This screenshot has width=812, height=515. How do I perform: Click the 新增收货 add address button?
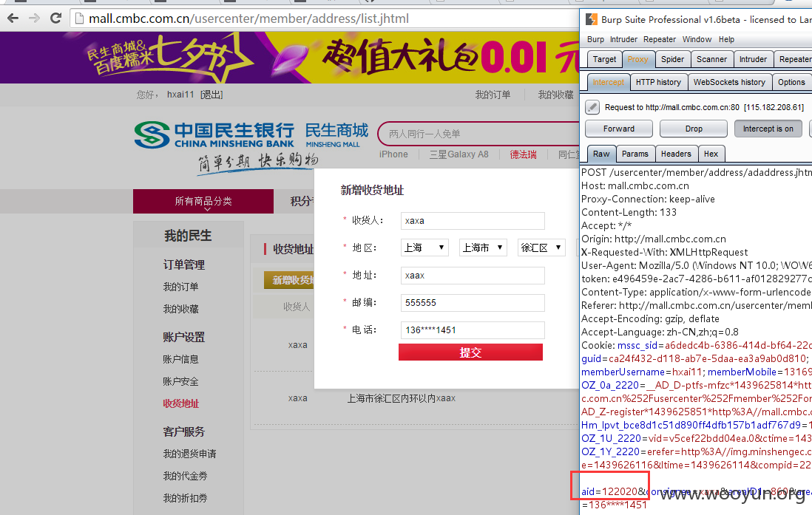[289, 280]
